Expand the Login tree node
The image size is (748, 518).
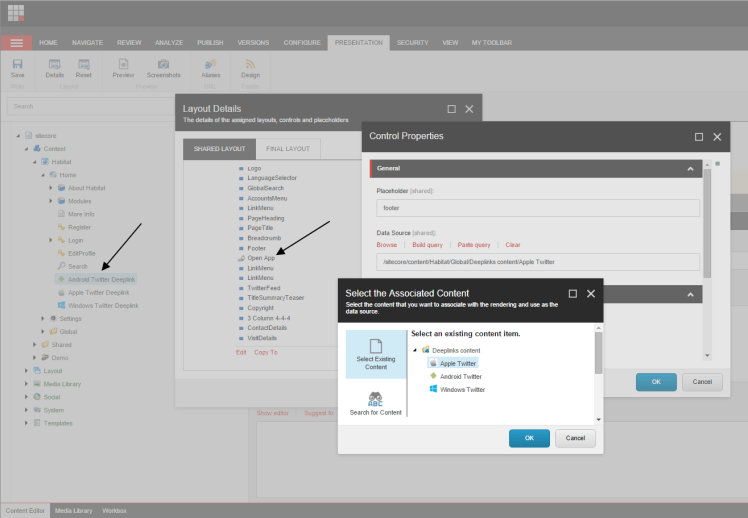click(51, 240)
